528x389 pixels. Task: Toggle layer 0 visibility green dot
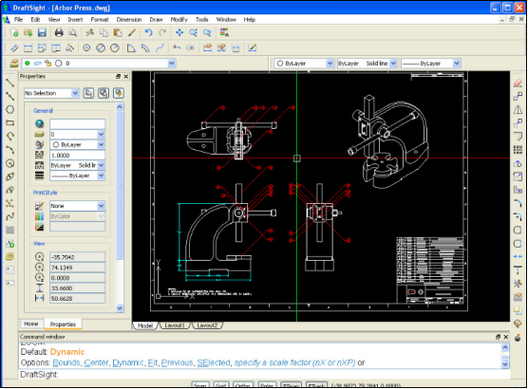click(27, 63)
